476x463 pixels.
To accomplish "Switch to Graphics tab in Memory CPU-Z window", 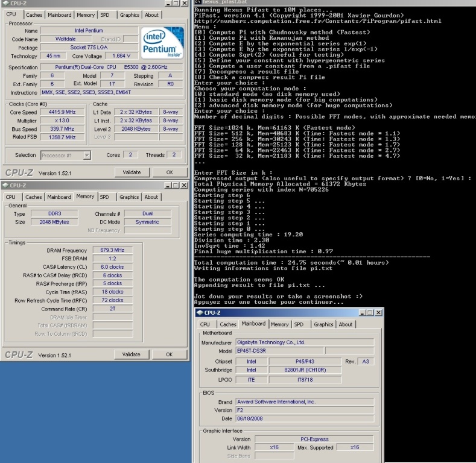I will (129, 197).
